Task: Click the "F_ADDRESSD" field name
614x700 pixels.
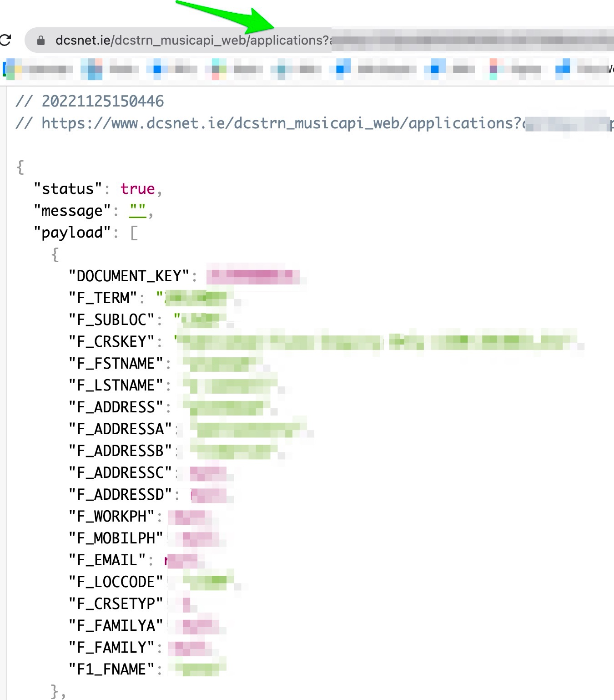Action: tap(120, 495)
